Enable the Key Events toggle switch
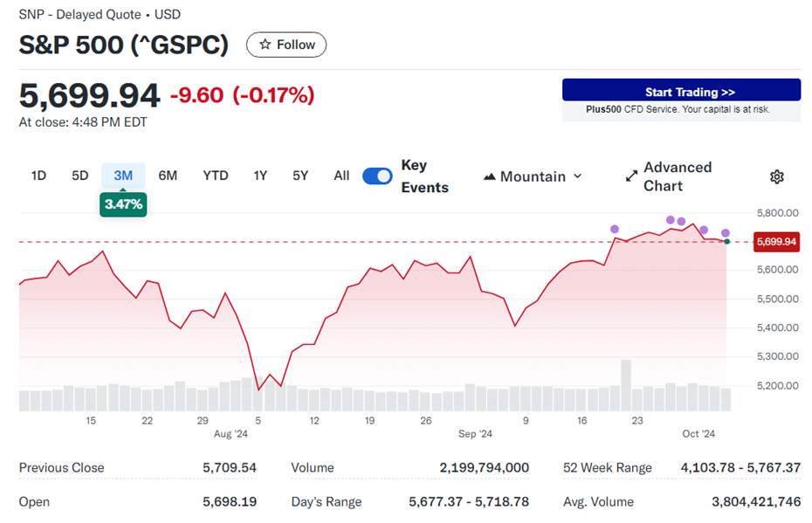Image resolution: width=812 pixels, height=523 pixels. coord(377,175)
